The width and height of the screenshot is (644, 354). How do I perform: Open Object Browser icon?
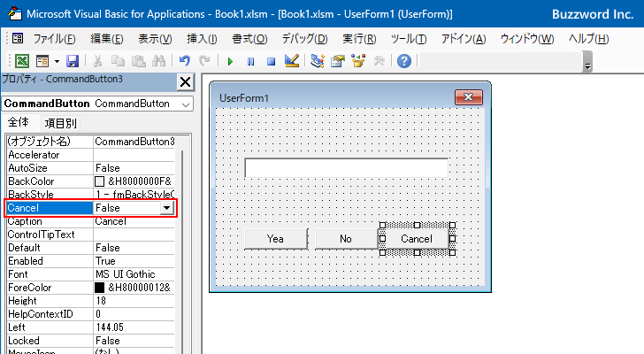358,61
